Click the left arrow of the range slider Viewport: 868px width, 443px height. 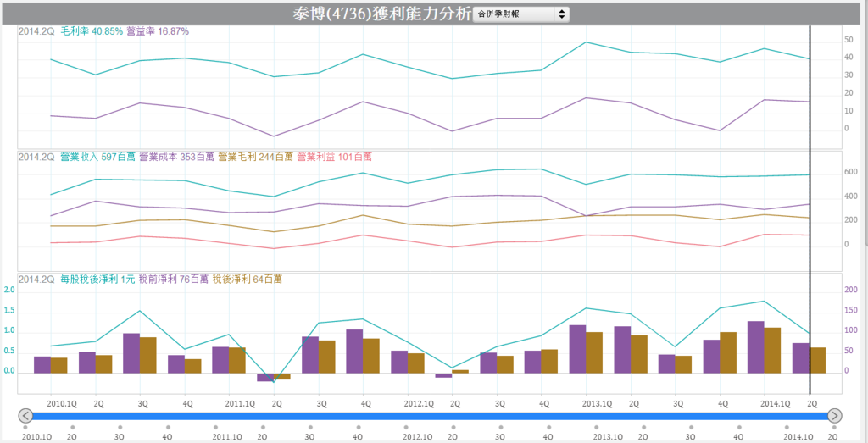25,415
